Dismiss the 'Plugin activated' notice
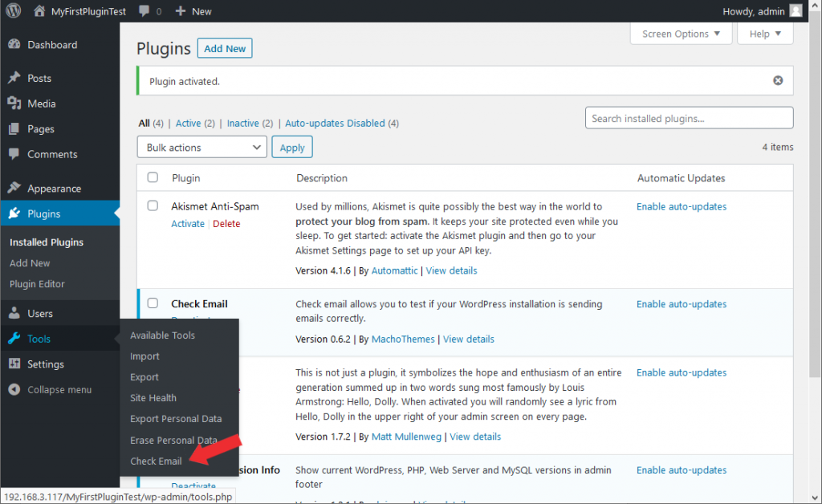822x504 pixels. tap(777, 81)
